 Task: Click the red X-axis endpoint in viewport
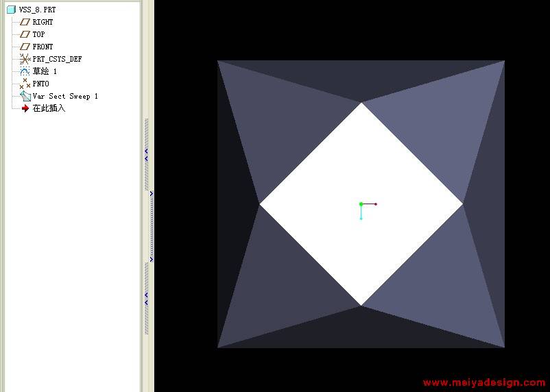[376, 204]
